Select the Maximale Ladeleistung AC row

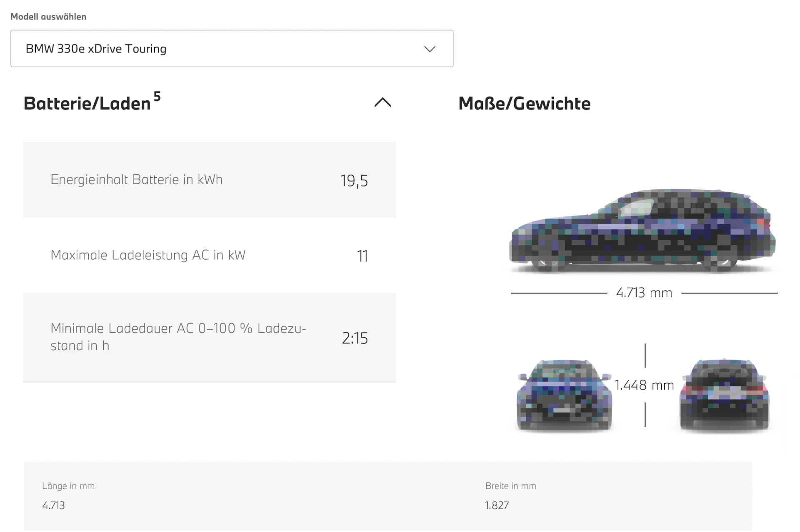209,255
